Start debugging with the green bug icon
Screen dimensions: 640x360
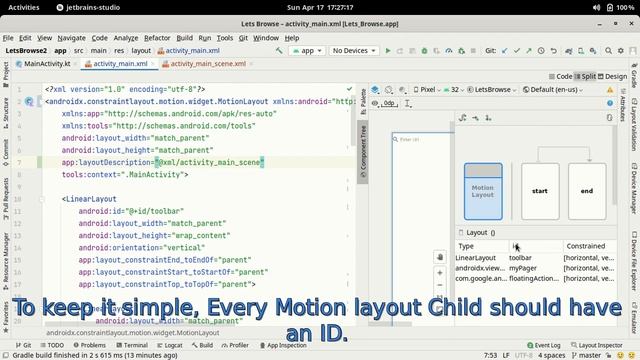[424, 51]
